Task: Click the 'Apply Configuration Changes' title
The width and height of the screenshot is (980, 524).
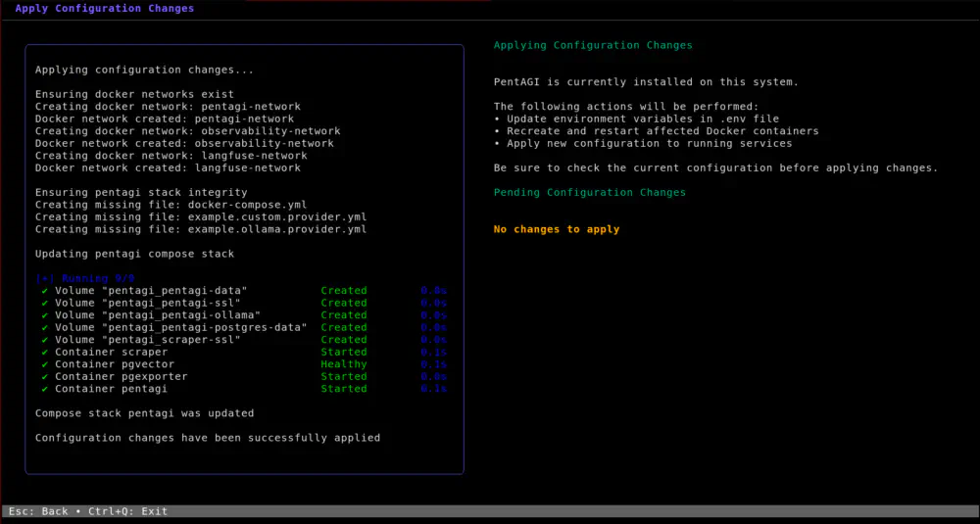Action: click(x=105, y=9)
